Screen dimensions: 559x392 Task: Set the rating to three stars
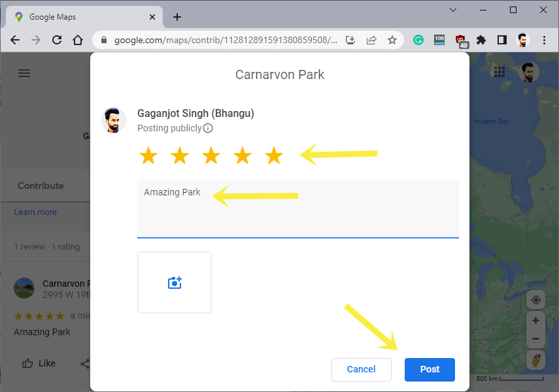[x=211, y=155]
